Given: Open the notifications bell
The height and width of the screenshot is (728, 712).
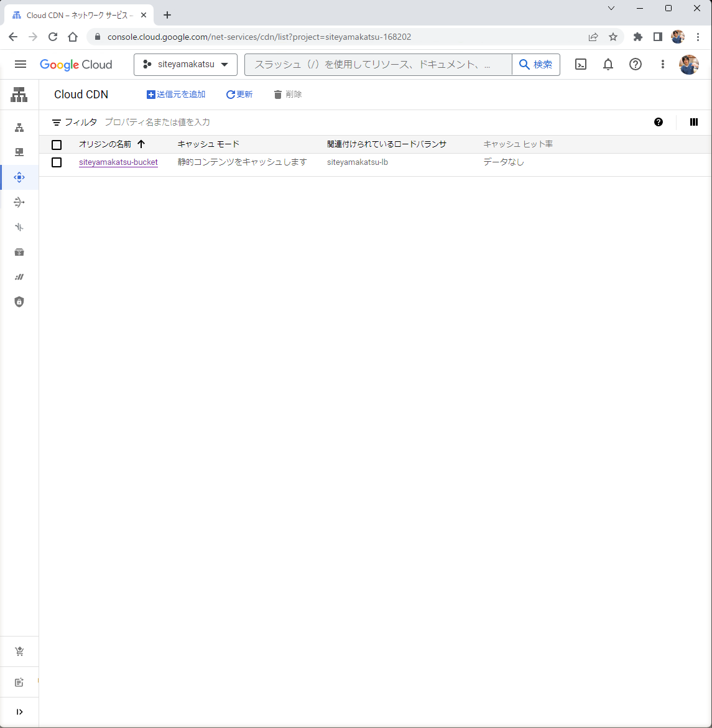Looking at the screenshot, I should (608, 65).
